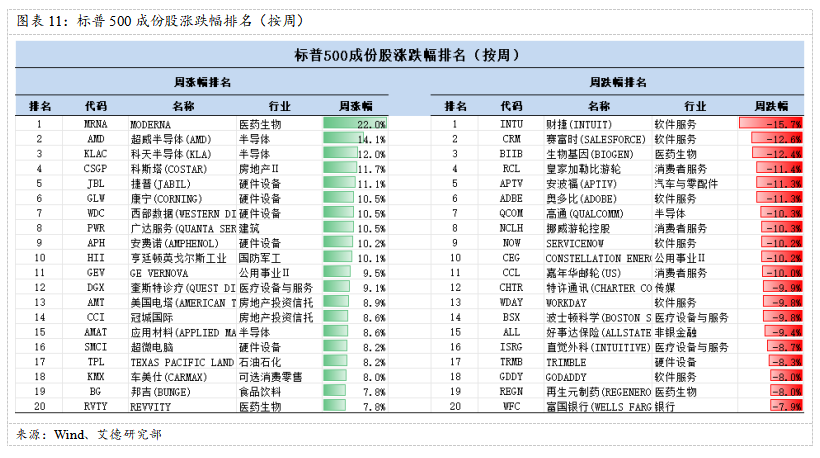The image size is (820, 458).
Task: Click the 传媒 industry cell
Action: pyautogui.click(x=665, y=288)
